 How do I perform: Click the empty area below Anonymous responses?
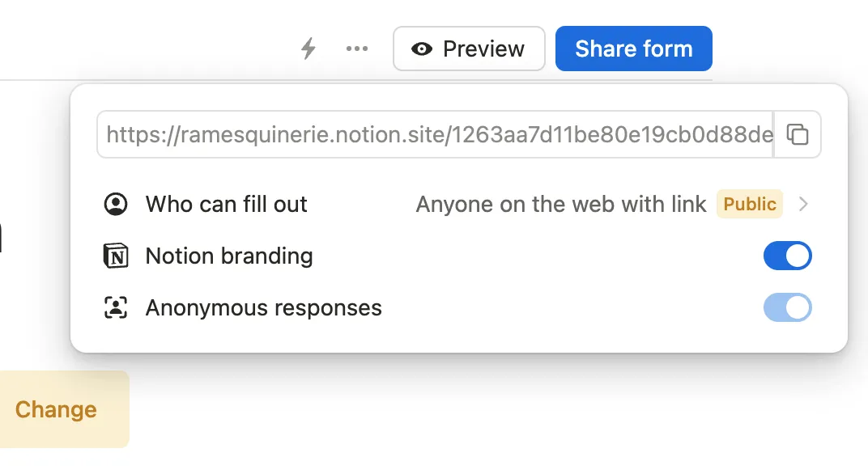[453, 338]
